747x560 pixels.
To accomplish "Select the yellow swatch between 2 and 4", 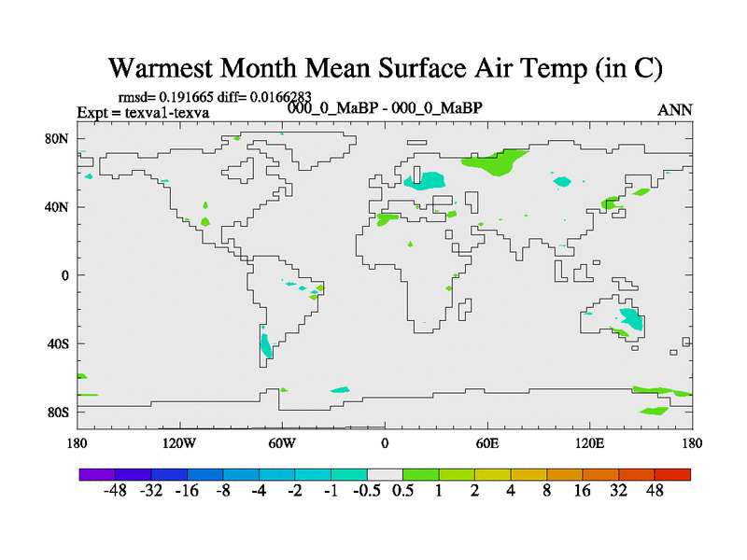I will tap(493, 474).
